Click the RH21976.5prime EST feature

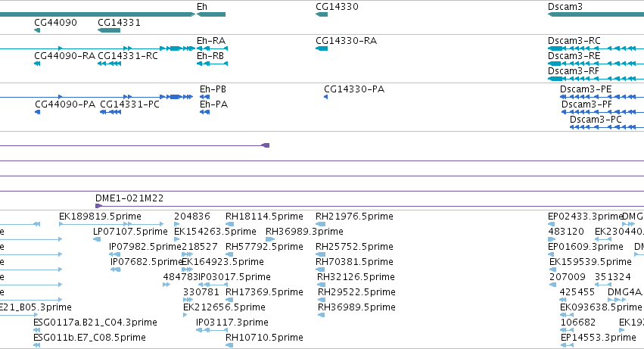(x=320, y=224)
